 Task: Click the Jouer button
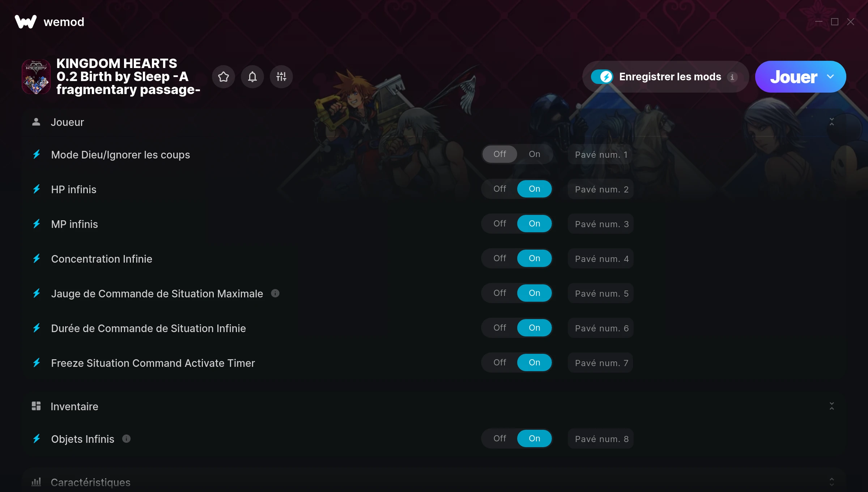tap(793, 77)
